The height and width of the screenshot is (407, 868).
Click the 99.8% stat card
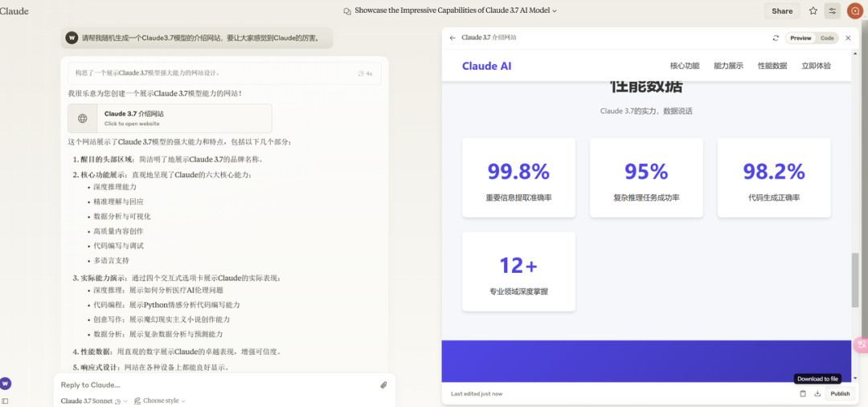[x=518, y=177]
